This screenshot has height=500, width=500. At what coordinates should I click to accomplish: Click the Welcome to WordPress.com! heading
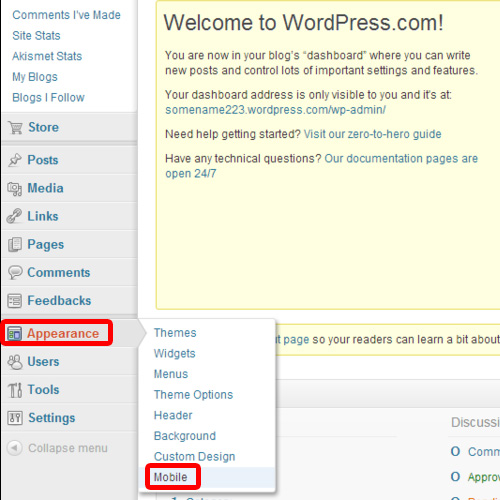tap(303, 23)
